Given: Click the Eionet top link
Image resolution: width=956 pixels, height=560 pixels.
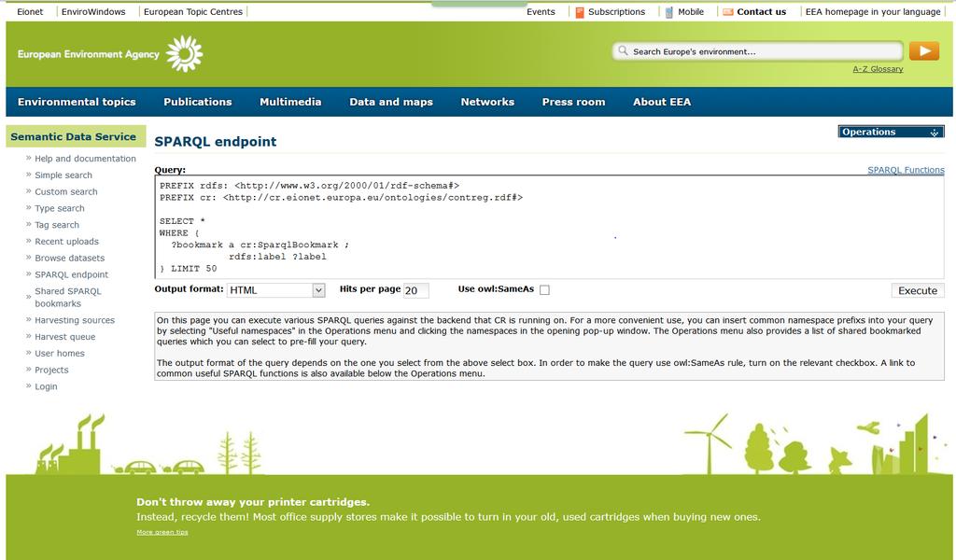Looking at the screenshot, I should 30,11.
